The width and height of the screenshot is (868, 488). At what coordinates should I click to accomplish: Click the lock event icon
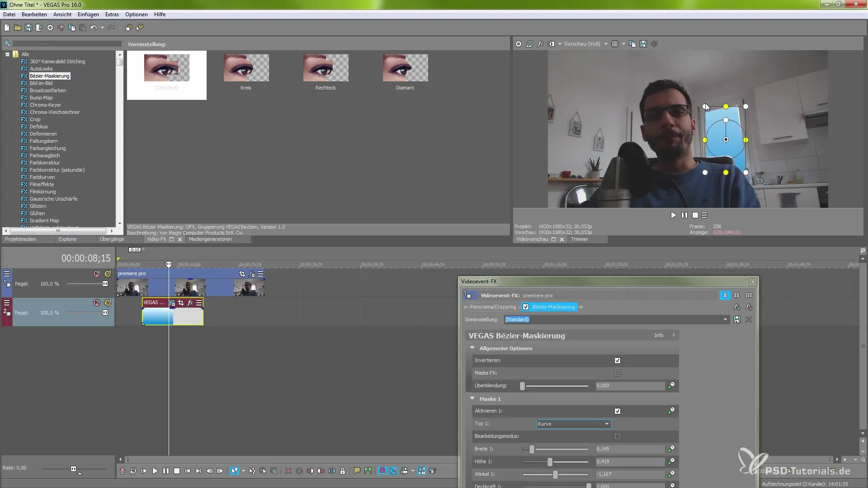click(343, 471)
